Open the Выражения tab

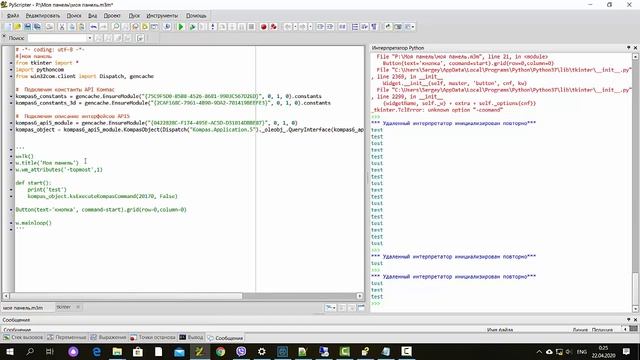click(x=109, y=338)
